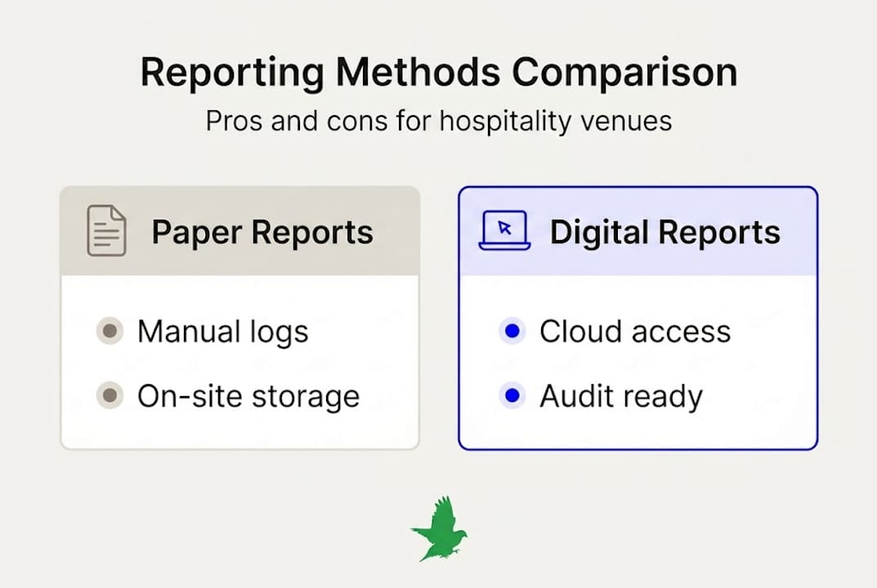Click the laptop cursor icon
This screenshot has width=877, height=588.
click(504, 230)
